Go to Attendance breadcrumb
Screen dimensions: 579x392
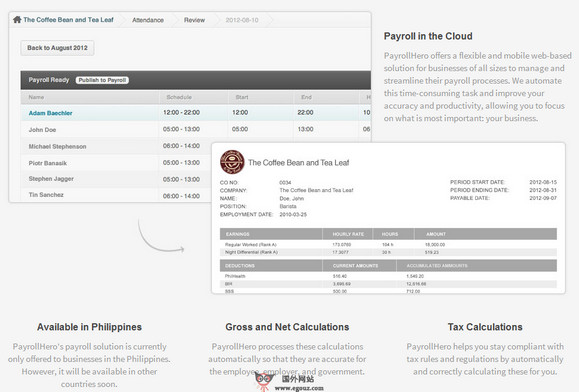pos(148,20)
